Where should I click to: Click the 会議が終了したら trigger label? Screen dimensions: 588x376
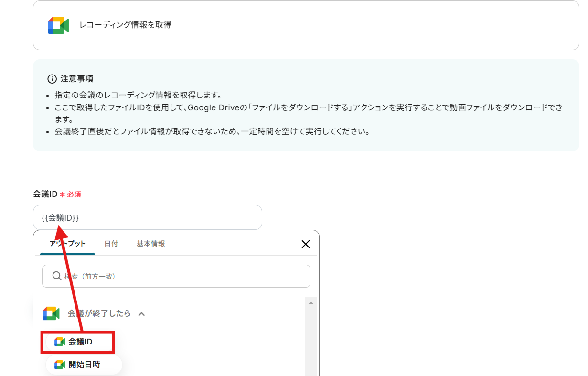tap(99, 314)
